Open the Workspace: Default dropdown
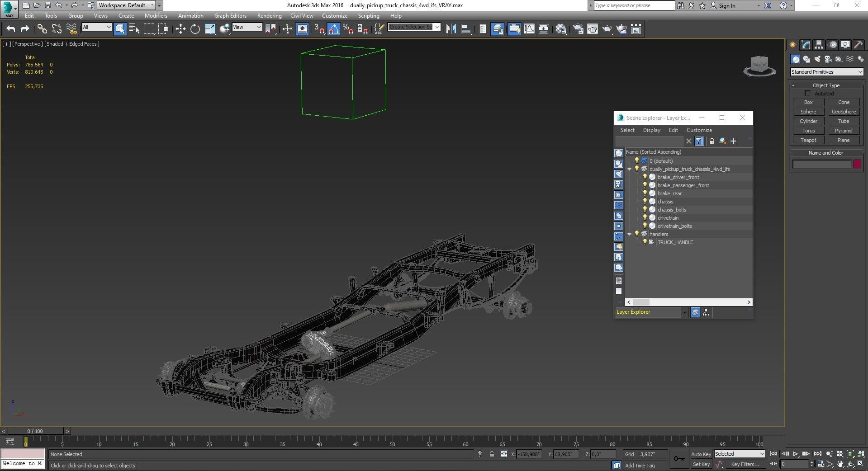The height and width of the screenshot is (471, 868). pos(125,5)
